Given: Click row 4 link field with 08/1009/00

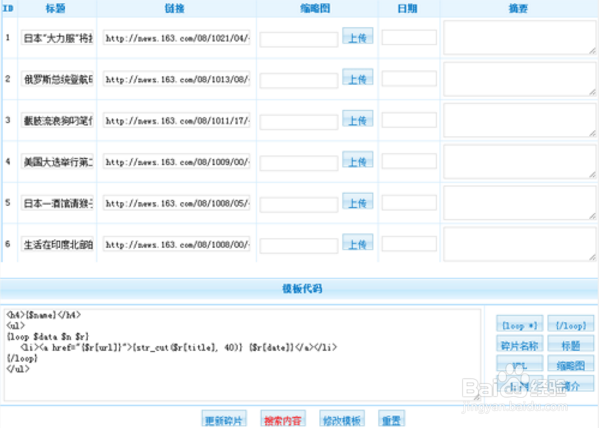Looking at the screenshot, I should coord(177,162).
